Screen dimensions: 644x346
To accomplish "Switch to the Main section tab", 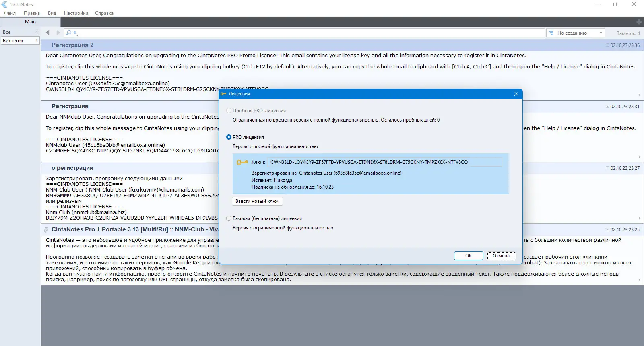I will [x=30, y=22].
